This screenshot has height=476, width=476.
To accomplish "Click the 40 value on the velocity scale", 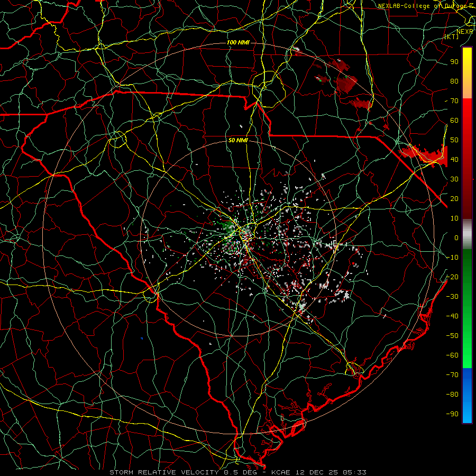I will (x=454, y=159).
